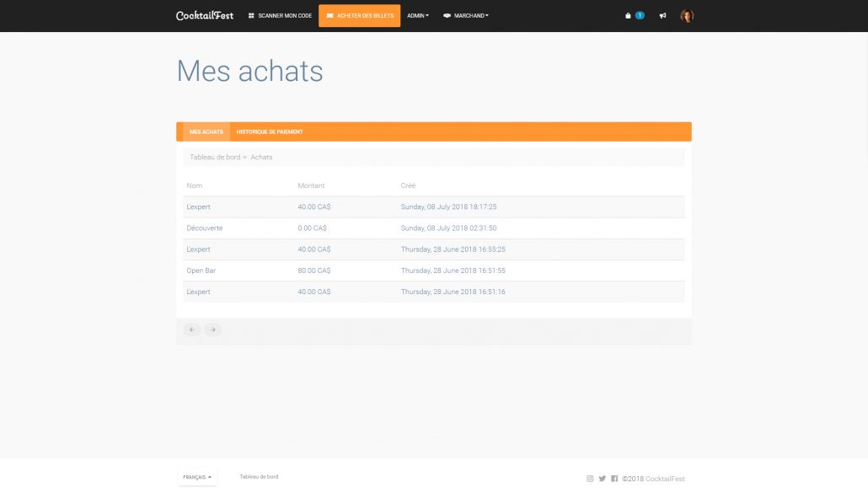
Task: Open the Twitter footer icon
Action: coord(603,479)
